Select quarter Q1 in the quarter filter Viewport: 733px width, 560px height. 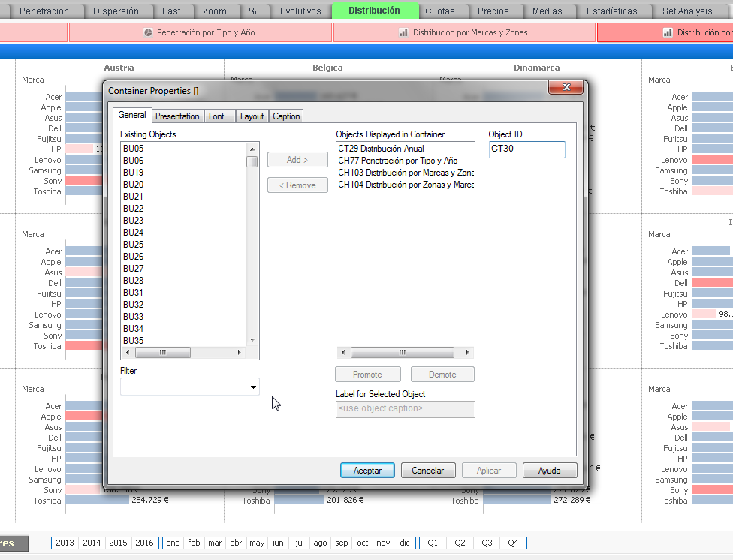433,543
